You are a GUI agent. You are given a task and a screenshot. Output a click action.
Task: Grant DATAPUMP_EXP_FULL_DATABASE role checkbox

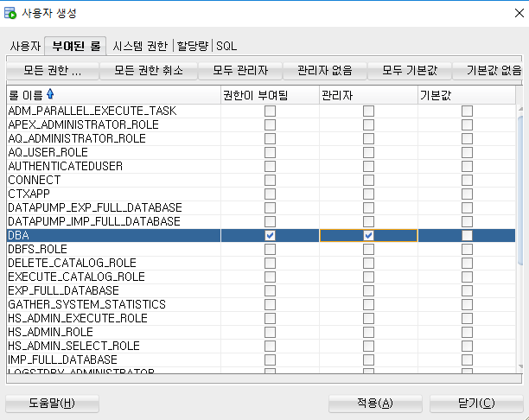coord(270,207)
